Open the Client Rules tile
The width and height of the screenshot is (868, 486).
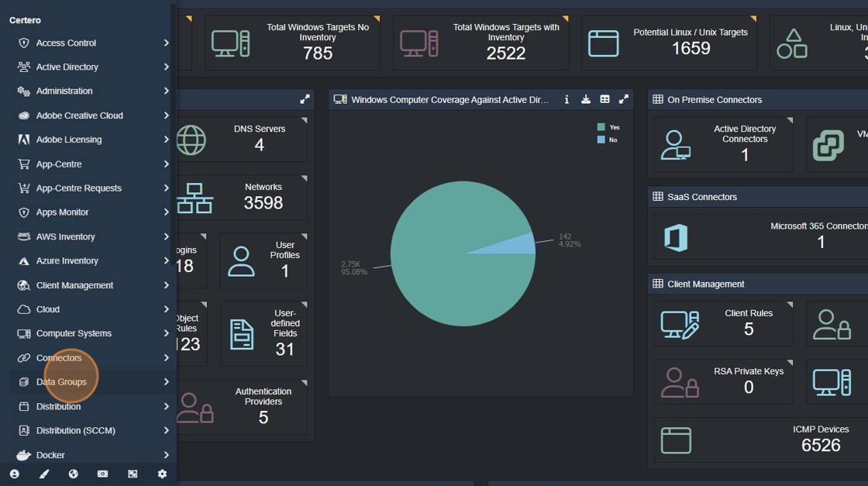pos(724,324)
